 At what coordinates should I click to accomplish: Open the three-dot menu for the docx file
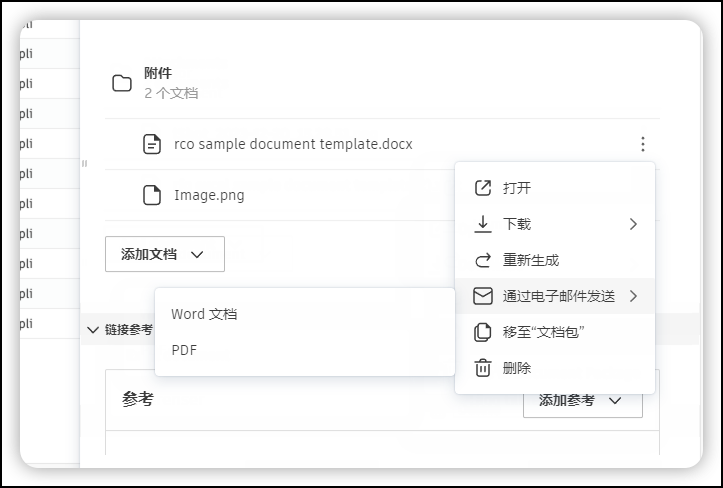click(643, 144)
